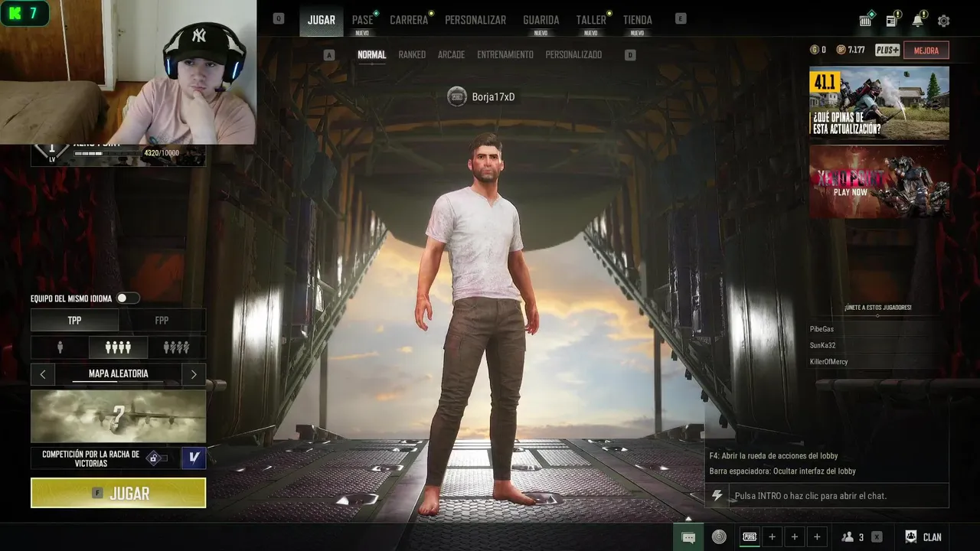Click the G-Coin currency icon
Screen dimensions: 980x551
pos(814,50)
